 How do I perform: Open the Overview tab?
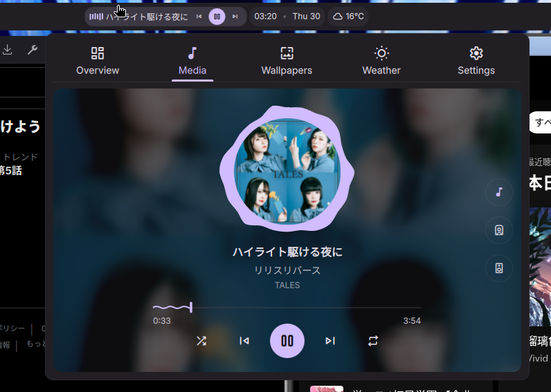(x=98, y=61)
